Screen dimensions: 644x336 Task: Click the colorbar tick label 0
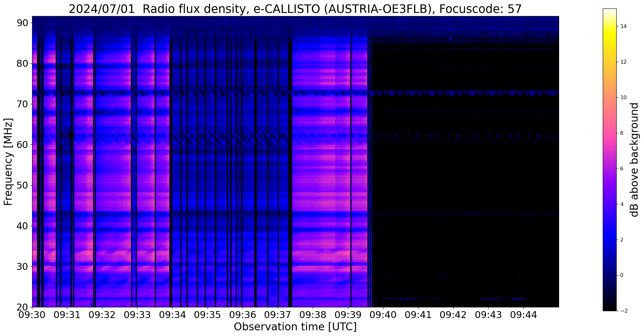(621, 276)
